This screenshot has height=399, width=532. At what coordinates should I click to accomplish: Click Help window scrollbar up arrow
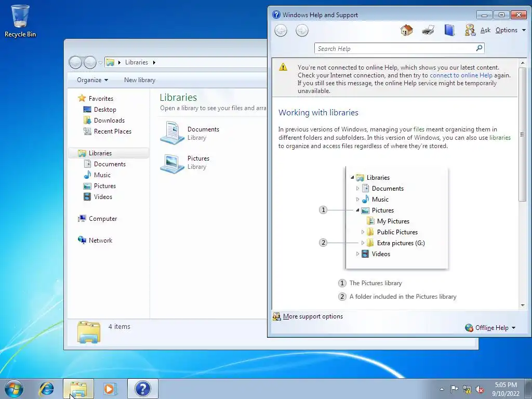tap(523, 63)
